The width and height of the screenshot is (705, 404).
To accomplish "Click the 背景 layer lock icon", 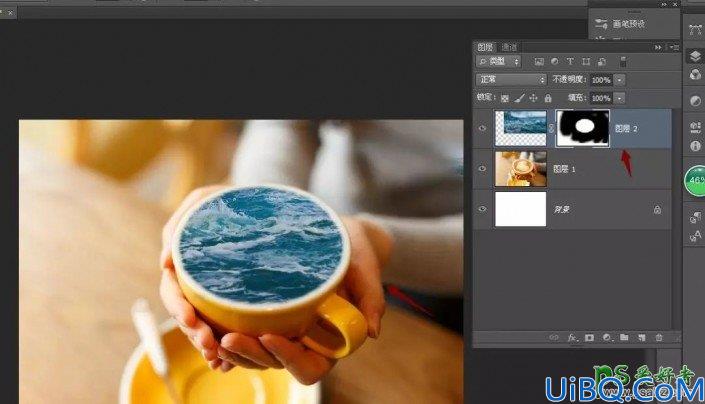I will click(657, 209).
